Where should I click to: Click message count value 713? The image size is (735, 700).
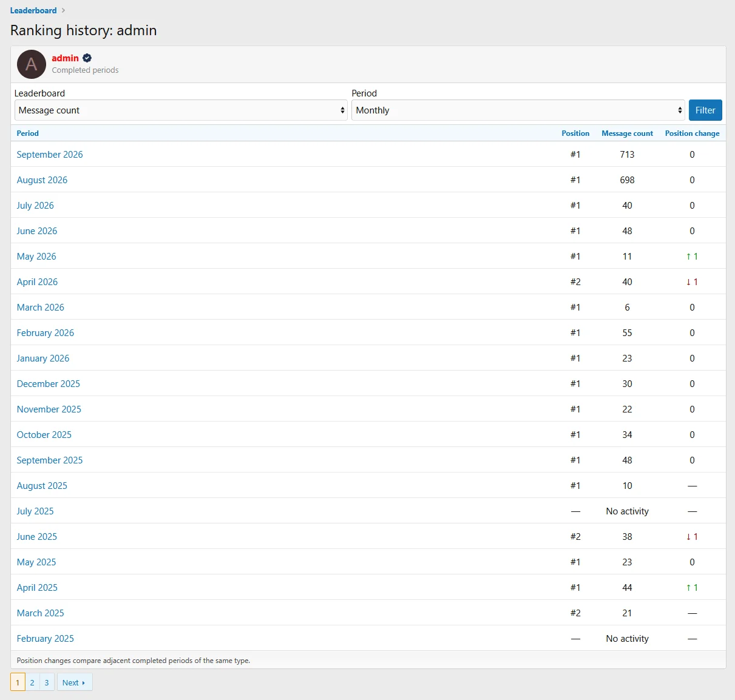627,155
